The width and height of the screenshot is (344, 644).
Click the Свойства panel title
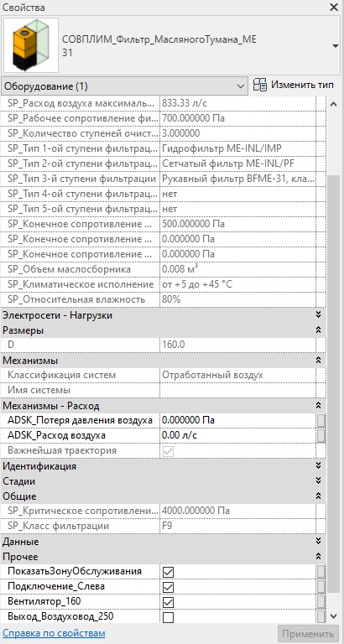click(x=24, y=8)
